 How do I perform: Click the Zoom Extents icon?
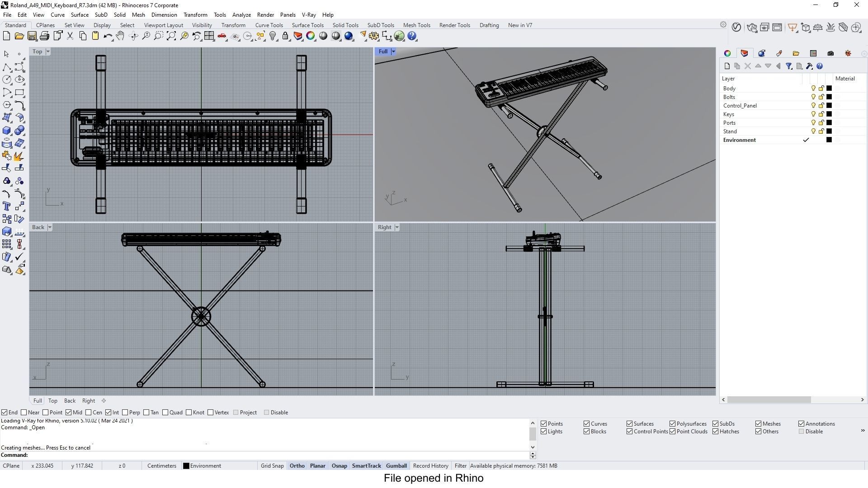pos(171,36)
